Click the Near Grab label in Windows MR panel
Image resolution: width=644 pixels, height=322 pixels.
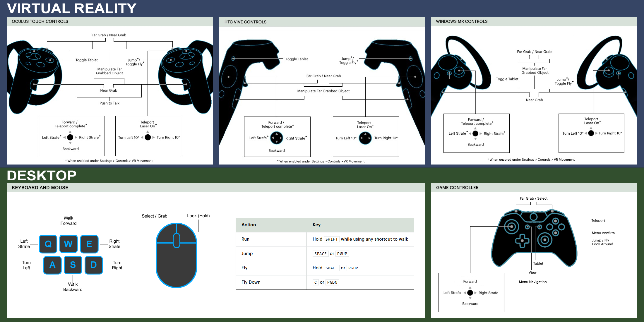[x=535, y=100]
